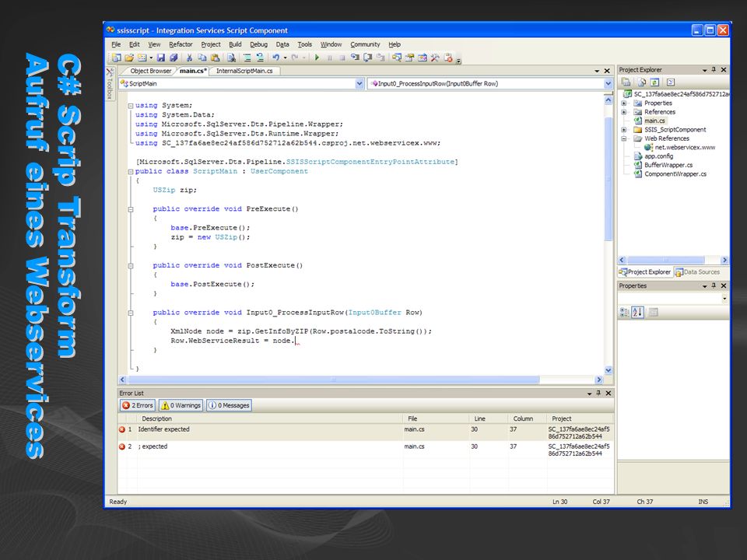Collapse the ScriptMain class outline
This screenshot has height=560, width=747.
(131, 172)
